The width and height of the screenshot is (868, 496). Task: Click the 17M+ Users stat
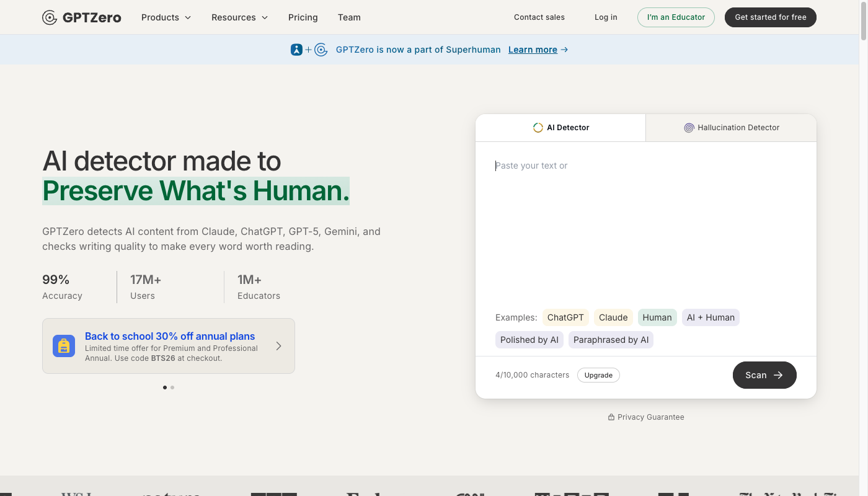tap(146, 287)
